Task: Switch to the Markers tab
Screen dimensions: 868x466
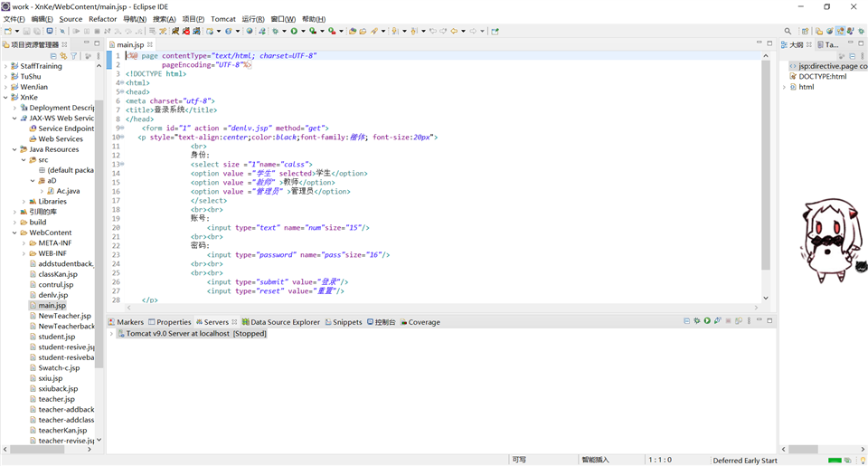Action: (x=126, y=322)
